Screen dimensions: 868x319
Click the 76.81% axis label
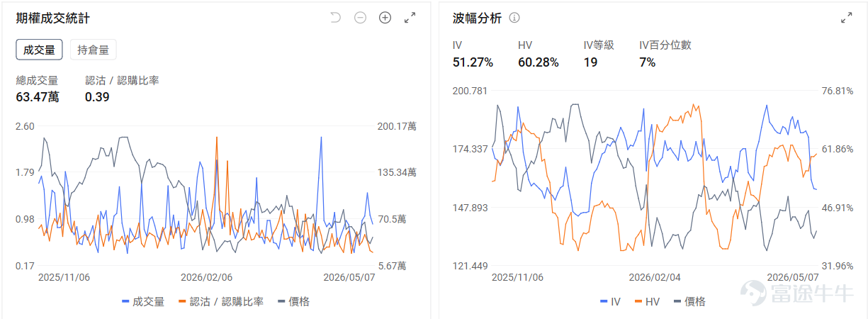837,91
